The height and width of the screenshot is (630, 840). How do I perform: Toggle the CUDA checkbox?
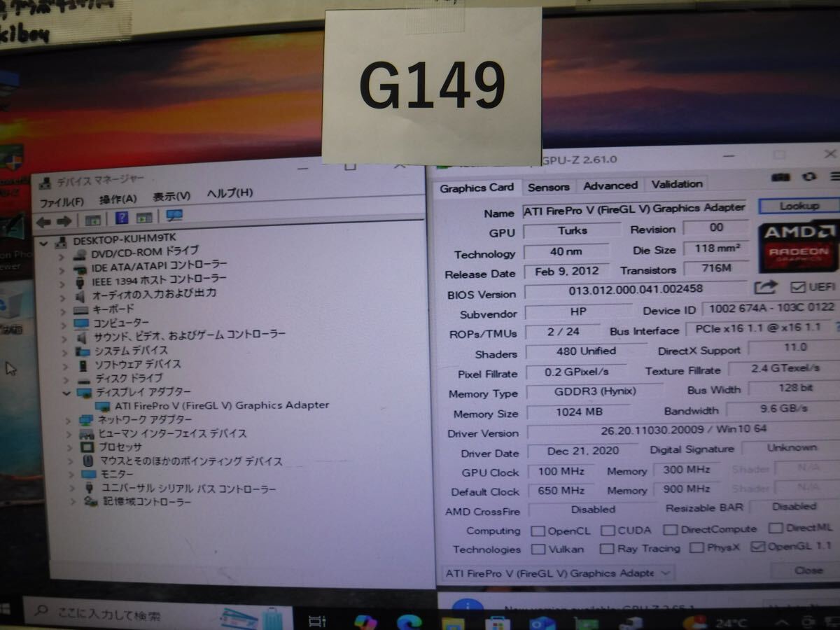tap(608, 531)
